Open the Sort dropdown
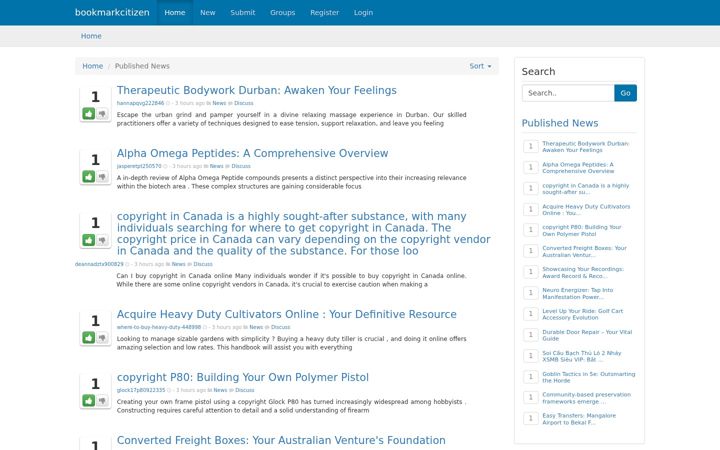 (480, 66)
